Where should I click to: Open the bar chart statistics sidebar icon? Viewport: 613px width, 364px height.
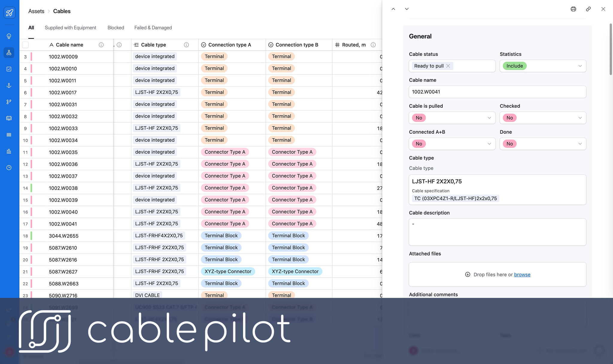[x=9, y=151]
